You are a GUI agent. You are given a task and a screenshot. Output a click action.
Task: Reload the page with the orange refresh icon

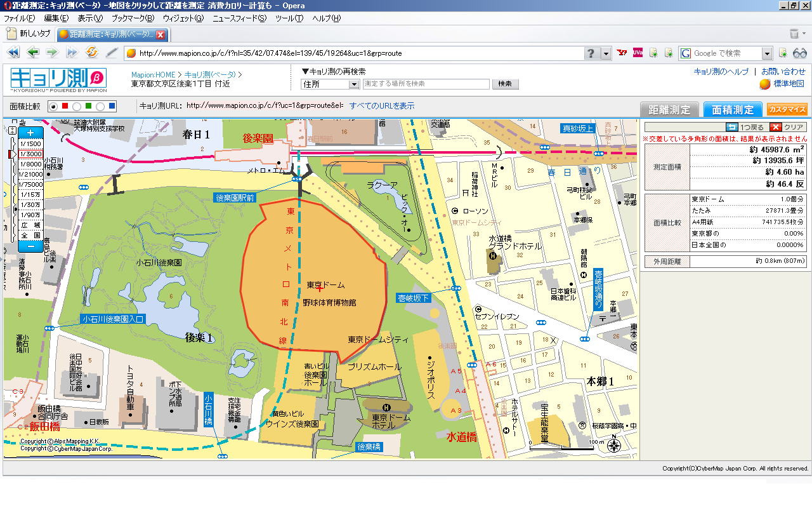click(91, 53)
